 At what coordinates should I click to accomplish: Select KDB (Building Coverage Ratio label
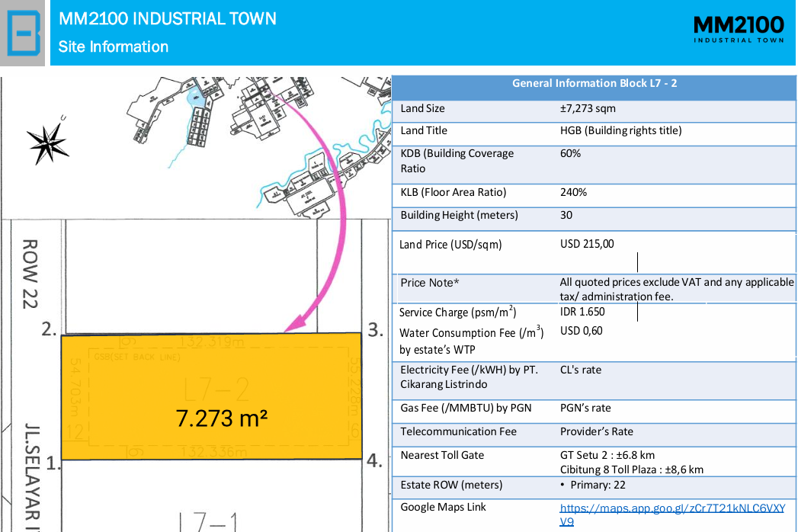pyautogui.click(x=457, y=161)
